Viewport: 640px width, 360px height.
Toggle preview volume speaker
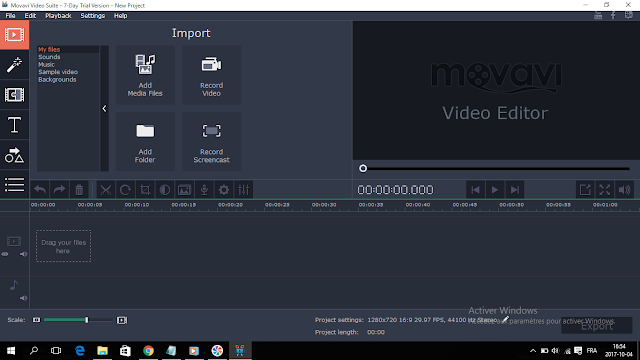pos(624,190)
